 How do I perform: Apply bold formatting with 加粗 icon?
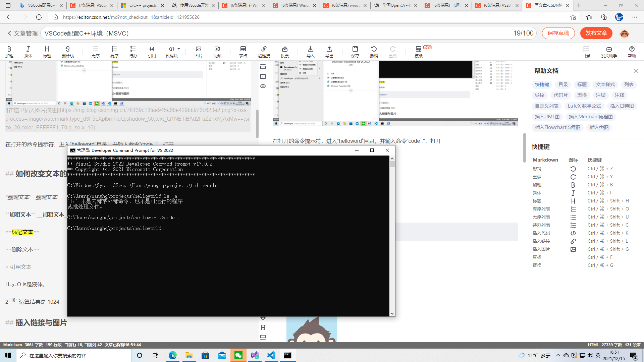pos(9,52)
